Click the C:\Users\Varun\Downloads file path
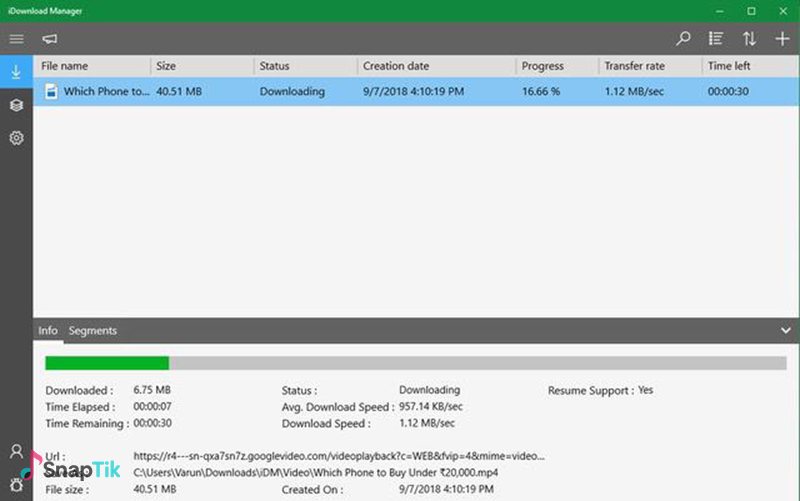The height and width of the screenshot is (501, 800). [x=315, y=472]
